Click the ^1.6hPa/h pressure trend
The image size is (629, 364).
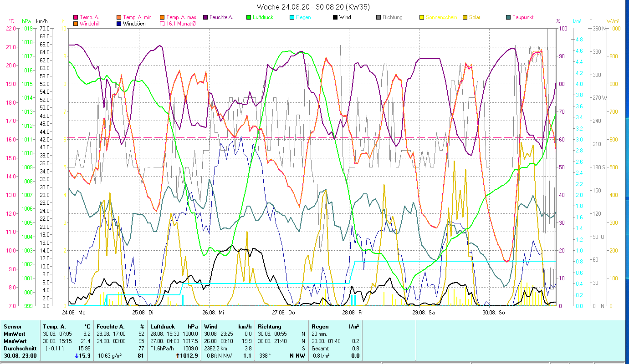tap(163, 349)
